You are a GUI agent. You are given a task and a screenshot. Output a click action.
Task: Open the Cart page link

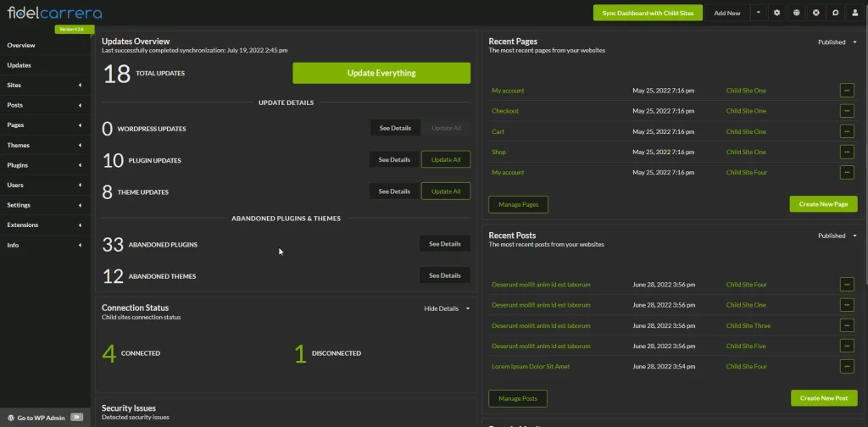498,131
